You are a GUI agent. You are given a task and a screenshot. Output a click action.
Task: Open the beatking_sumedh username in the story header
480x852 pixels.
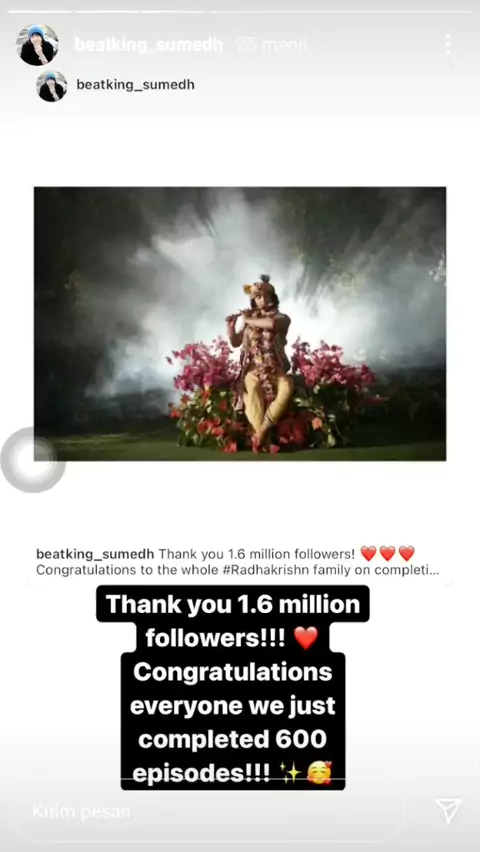pos(148,45)
